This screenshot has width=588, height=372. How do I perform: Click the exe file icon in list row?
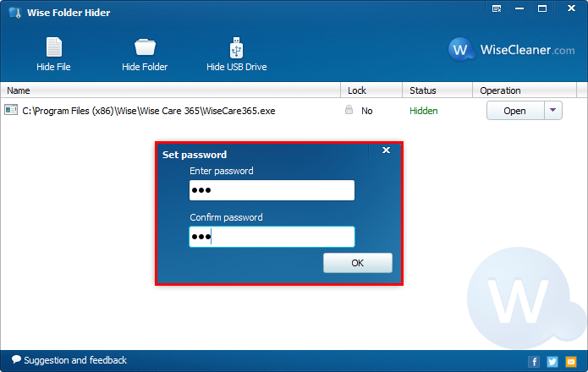(x=11, y=110)
